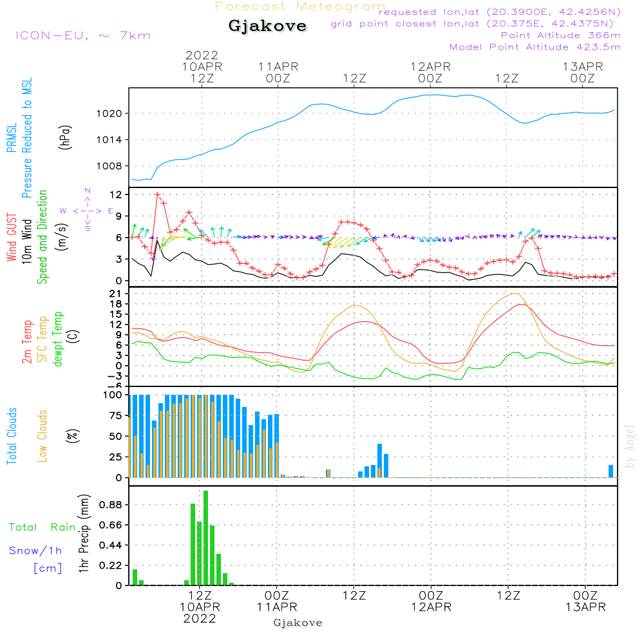Click the requested lon,lat text line
This screenshot has width=644, height=644.
(500, 12)
